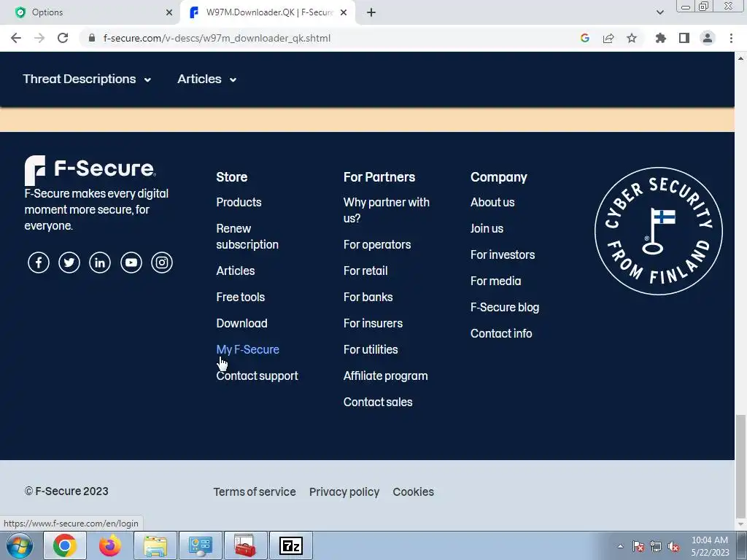Open the Contact info link

501,333
